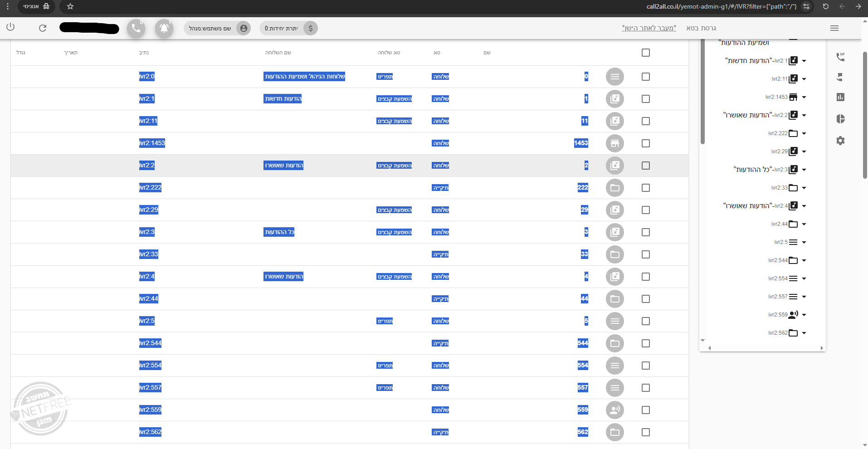Toggle the select-all checkbox in table header
This screenshot has height=449, width=868.
click(646, 53)
